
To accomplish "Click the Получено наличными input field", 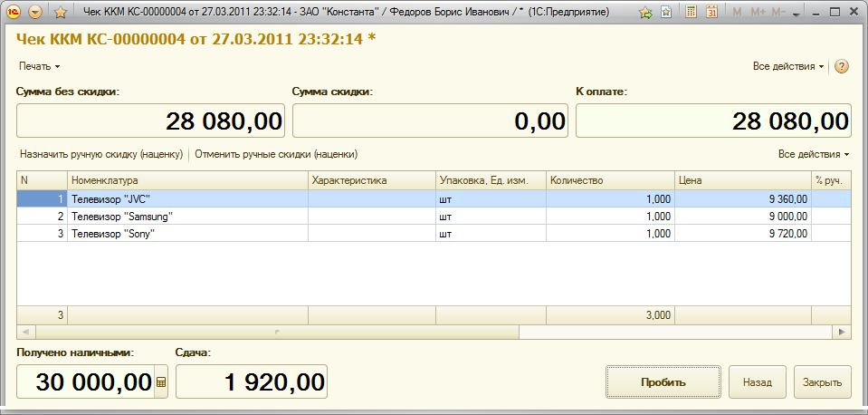I will 86,381.
